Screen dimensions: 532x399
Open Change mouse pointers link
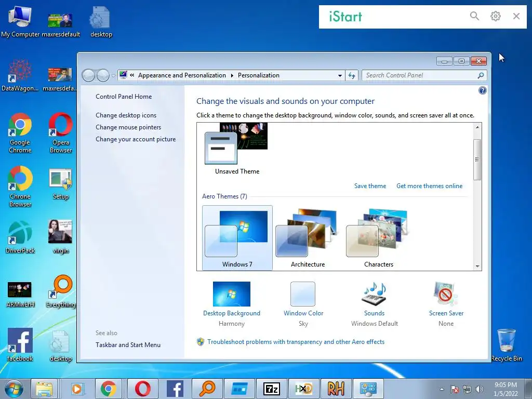click(128, 127)
